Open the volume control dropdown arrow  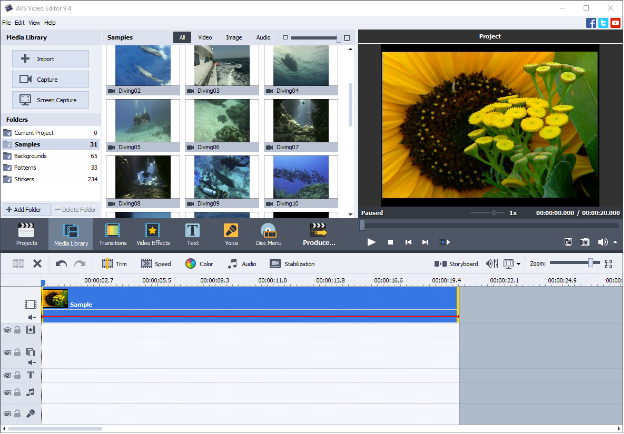click(x=614, y=242)
